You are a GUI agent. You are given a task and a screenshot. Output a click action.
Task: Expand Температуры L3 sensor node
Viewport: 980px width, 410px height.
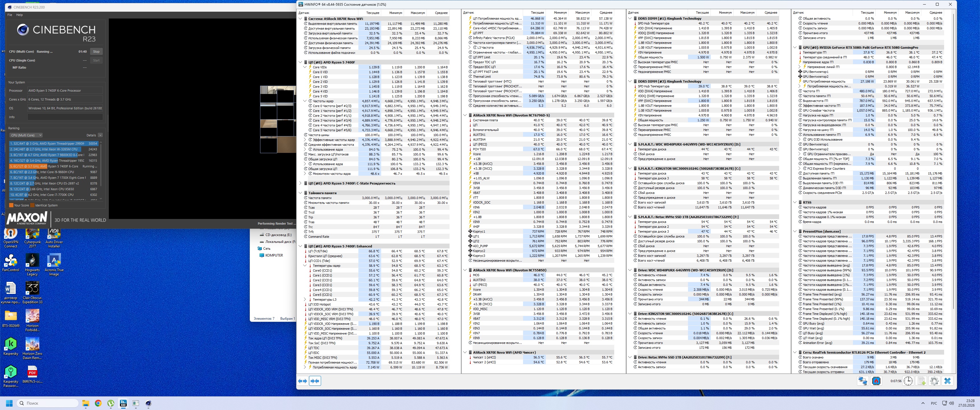coord(305,300)
